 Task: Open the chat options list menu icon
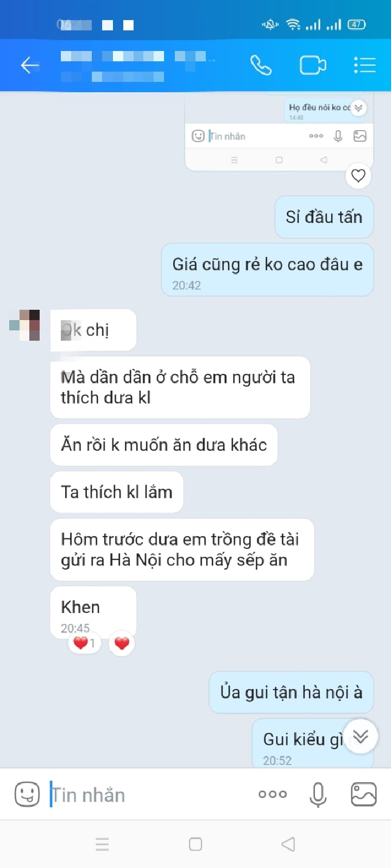tap(364, 65)
